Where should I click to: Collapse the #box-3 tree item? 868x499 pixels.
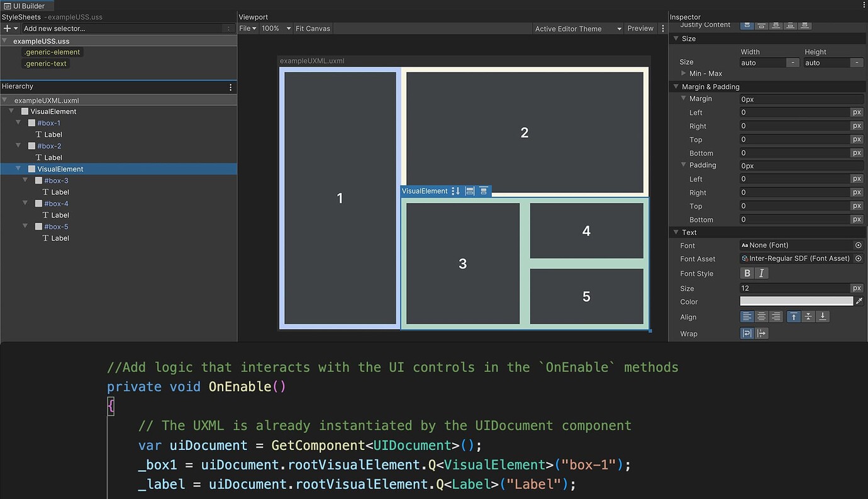pos(25,180)
